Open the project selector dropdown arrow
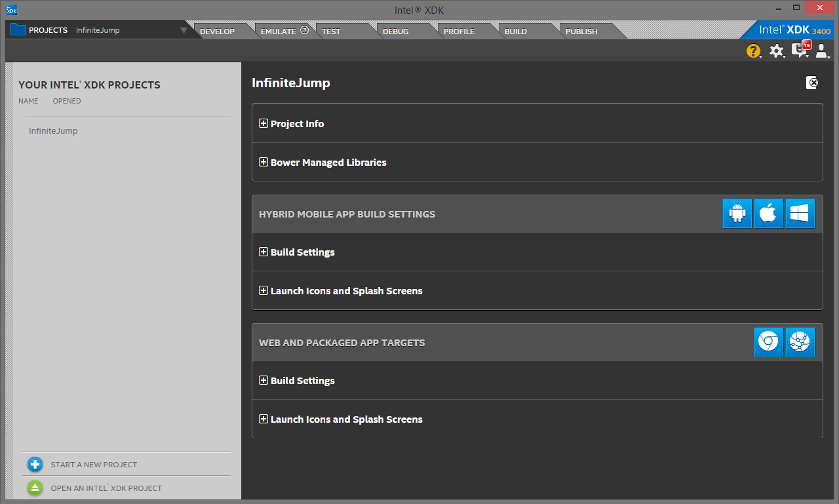This screenshot has width=839, height=504. click(184, 30)
